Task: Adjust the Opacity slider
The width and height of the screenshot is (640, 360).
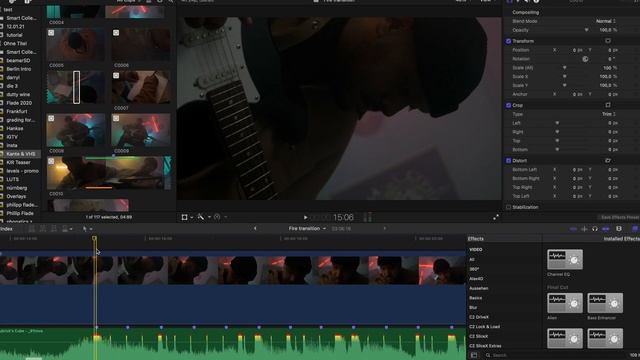Action: tap(587, 30)
